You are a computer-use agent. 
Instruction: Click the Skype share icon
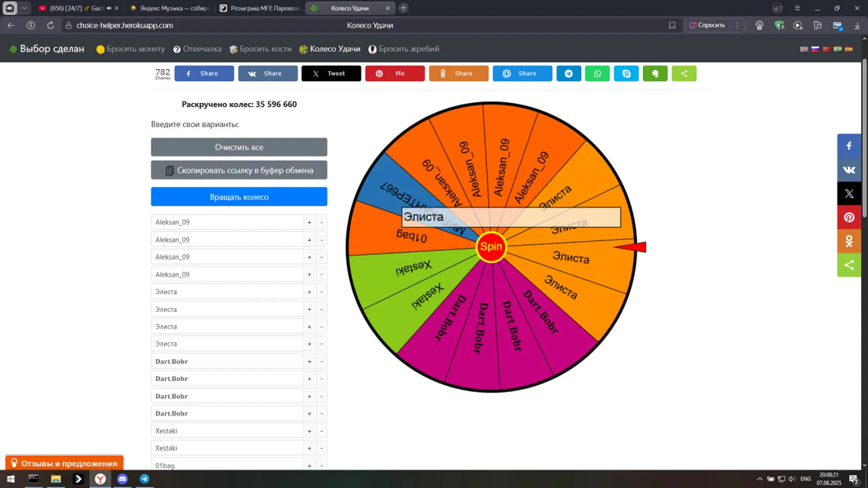point(626,74)
